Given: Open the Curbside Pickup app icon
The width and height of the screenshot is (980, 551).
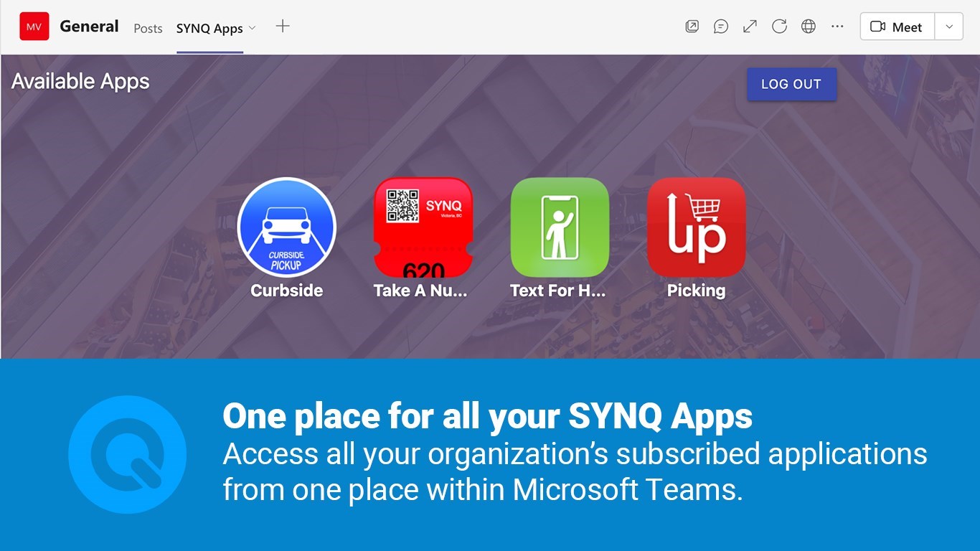Looking at the screenshot, I should [x=287, y=227].
